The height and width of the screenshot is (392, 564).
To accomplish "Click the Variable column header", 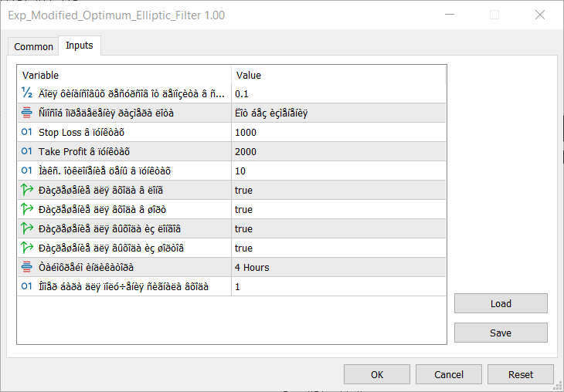I will tap(124, 75).
